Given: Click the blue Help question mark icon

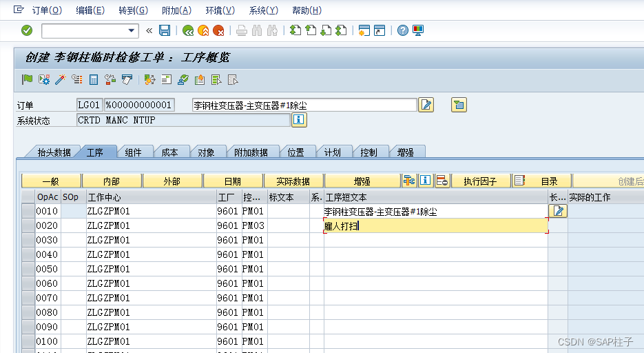Looking at the screenshot, I should click(403, 30).
